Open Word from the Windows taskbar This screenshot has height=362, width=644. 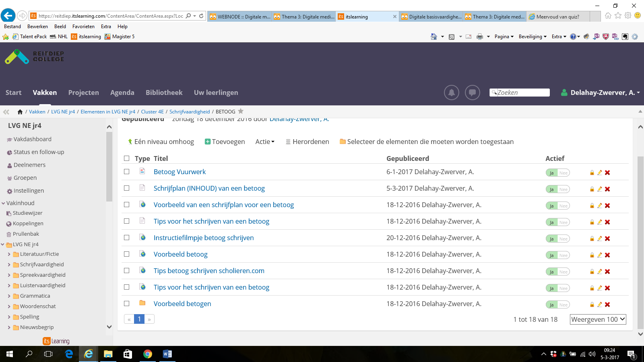(x=167, y=354)
